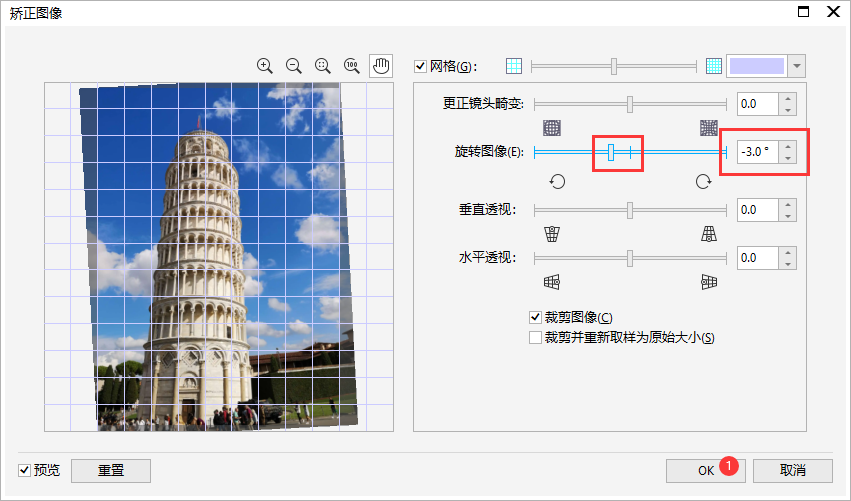Decrease vertical perspective with down stepper

tap(788, 215)
